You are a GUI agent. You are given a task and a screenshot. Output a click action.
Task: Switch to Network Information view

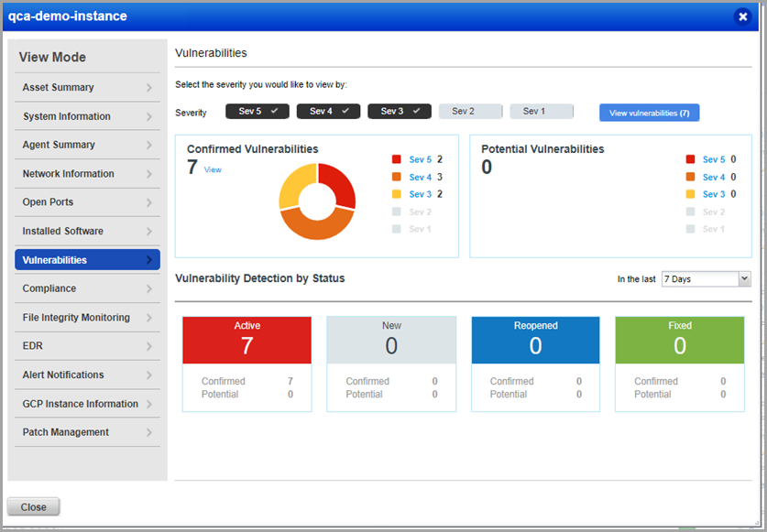tap(87, 174)
